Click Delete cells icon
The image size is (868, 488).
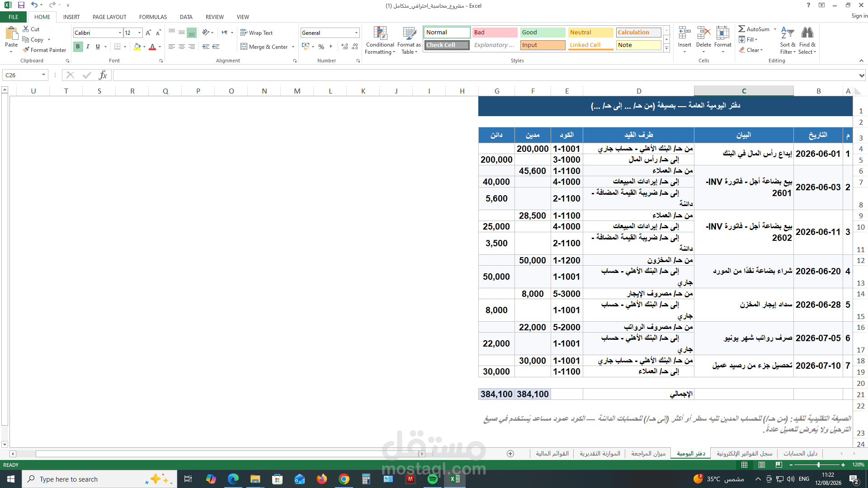(703, 33)
